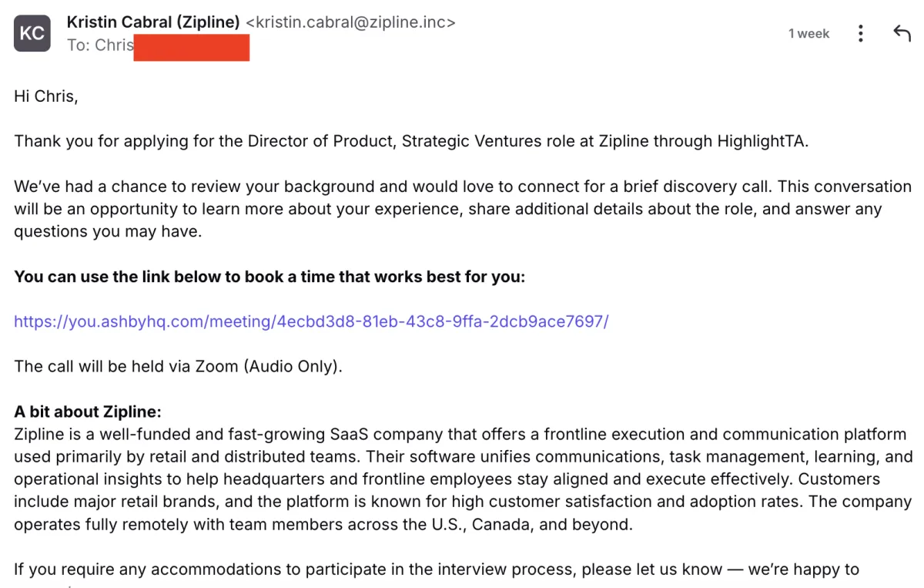Open the Ashby meeting booking link
The image size is (924, 588).
point(311,321)
